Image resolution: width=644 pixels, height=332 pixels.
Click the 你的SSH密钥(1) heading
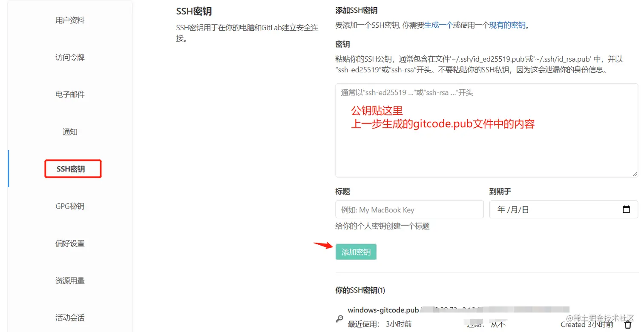click(x=360, y=290)
